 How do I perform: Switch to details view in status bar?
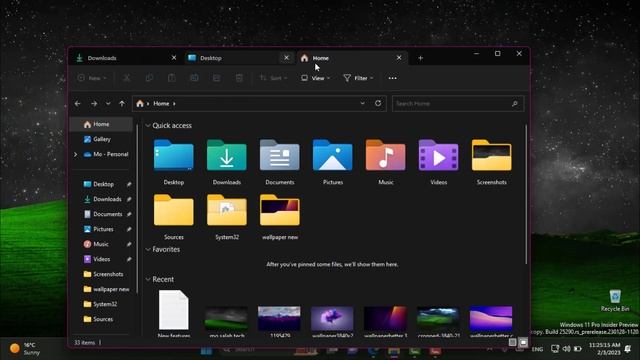(x=513, y=342)
